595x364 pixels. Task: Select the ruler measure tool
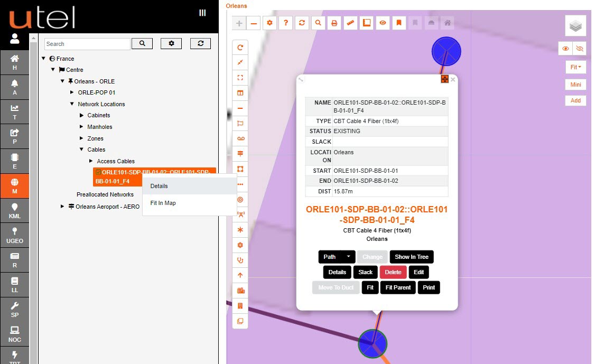(351, 23)
